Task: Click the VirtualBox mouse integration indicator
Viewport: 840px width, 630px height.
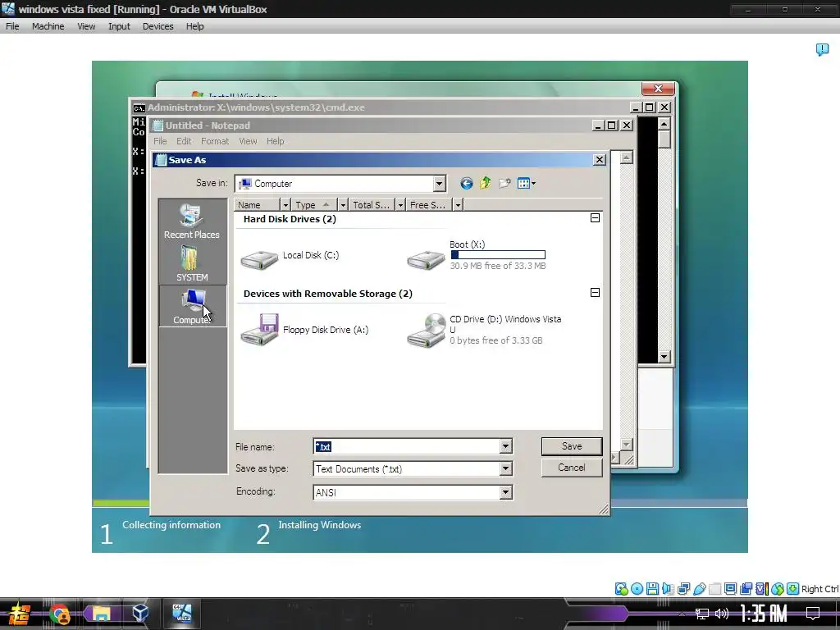Action: (778, 589)
